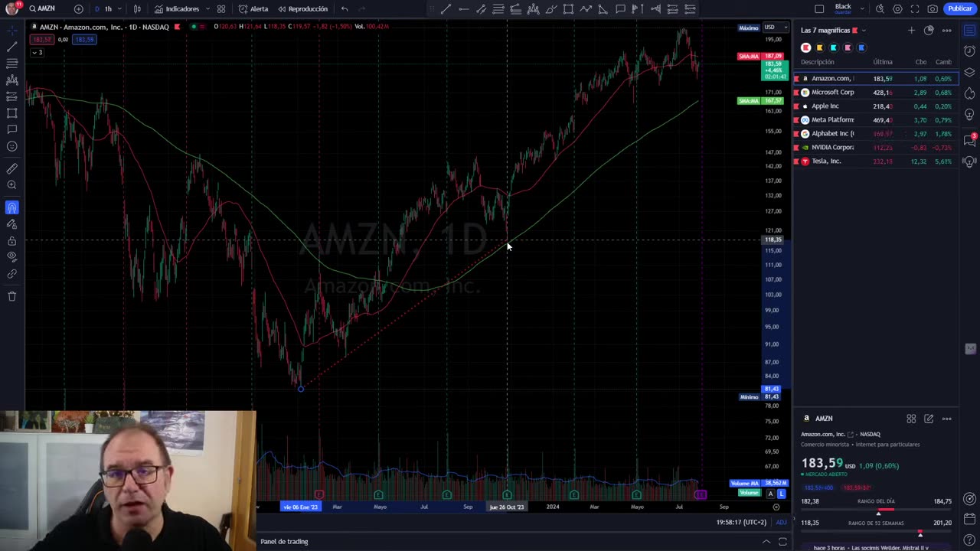Edit AMZN notes with pencil icon
Image resolution: width=980 pixels, height=551 pixels.
929,419
